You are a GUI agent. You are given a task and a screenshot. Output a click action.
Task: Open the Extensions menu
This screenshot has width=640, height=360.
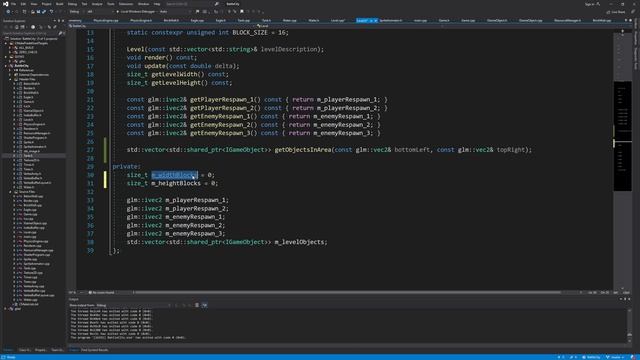click(x=126, y=4)
